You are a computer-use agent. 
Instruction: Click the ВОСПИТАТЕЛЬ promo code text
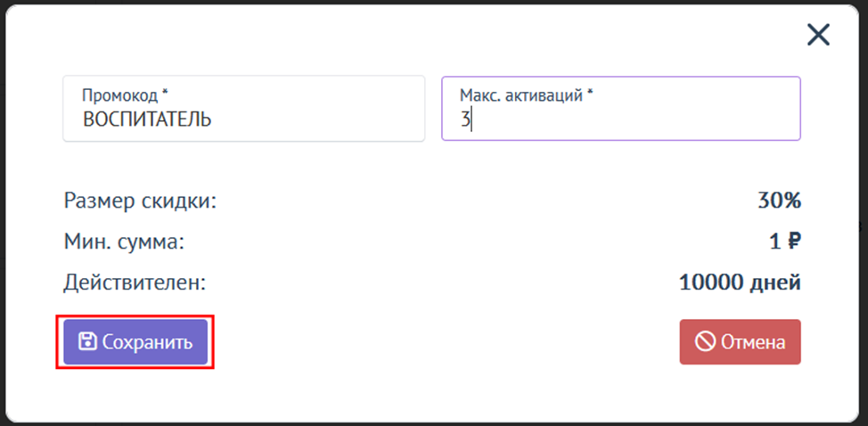(147, 119)
